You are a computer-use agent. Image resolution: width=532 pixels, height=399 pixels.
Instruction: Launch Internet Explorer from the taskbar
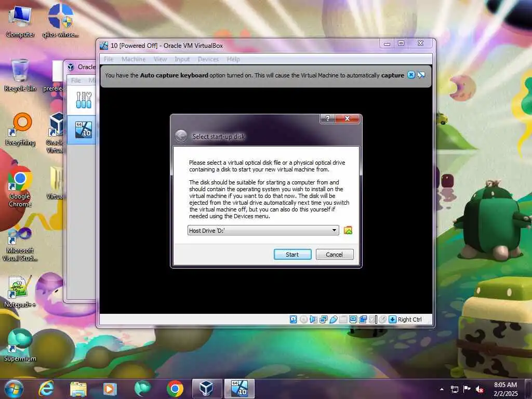(46, 389)
